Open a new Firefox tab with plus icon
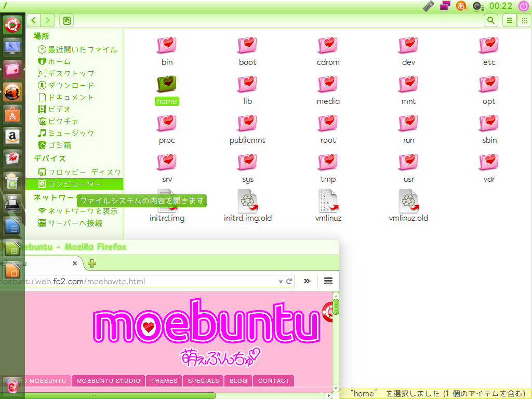The width and height of the screenshot is (532, 399). pos(92,263)
